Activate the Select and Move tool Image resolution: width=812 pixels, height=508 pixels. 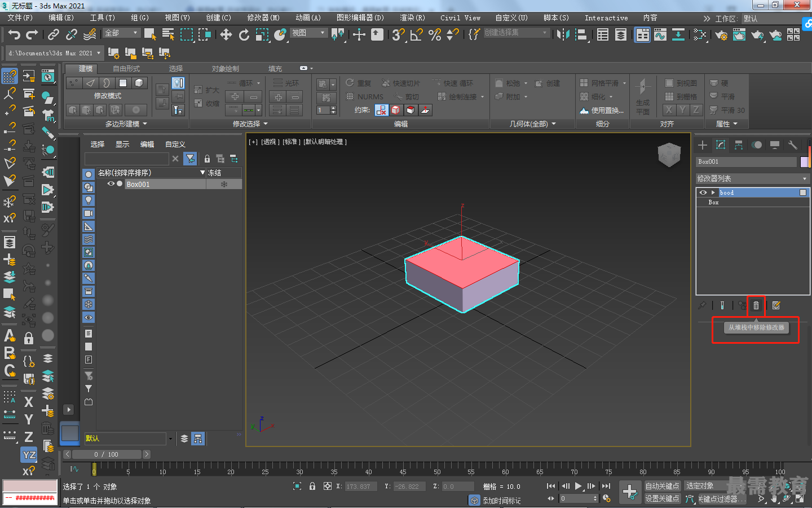point(226,35)
